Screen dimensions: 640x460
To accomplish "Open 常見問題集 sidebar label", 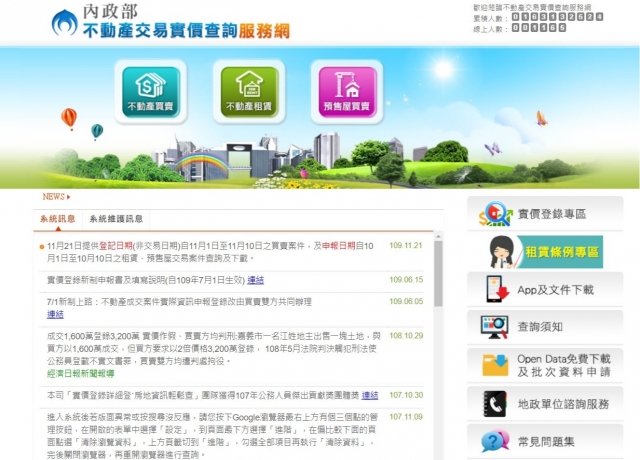I will tap(546, 442).
